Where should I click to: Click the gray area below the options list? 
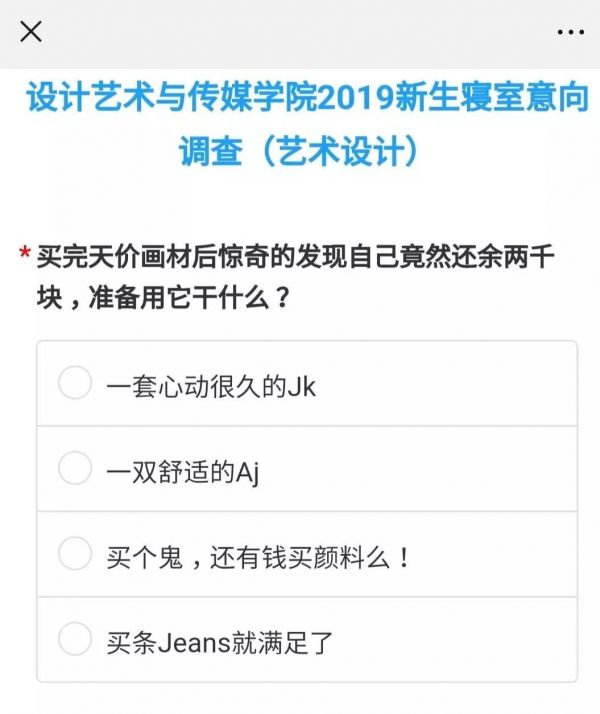point(300,699)
